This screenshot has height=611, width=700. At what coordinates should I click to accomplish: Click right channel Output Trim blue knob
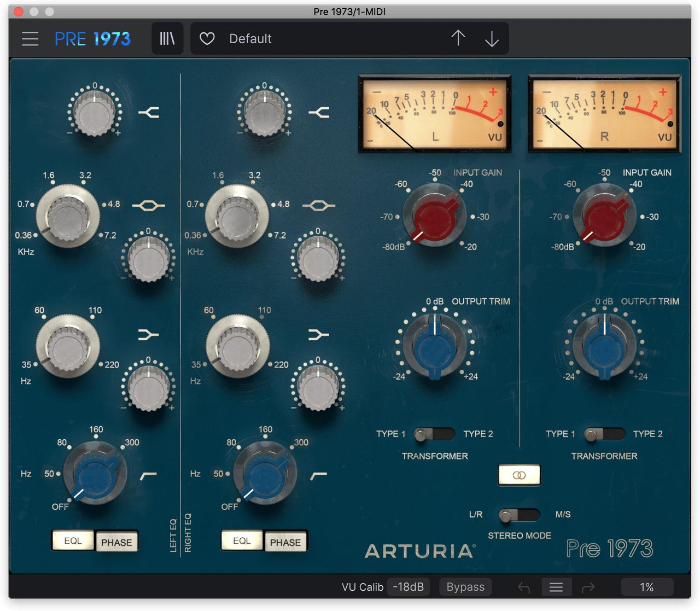coord(604,346)
